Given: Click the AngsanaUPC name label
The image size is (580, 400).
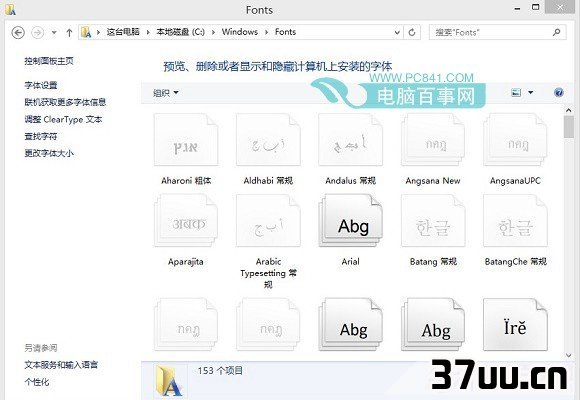Looking at the screenshot, I should pos(515,181).
